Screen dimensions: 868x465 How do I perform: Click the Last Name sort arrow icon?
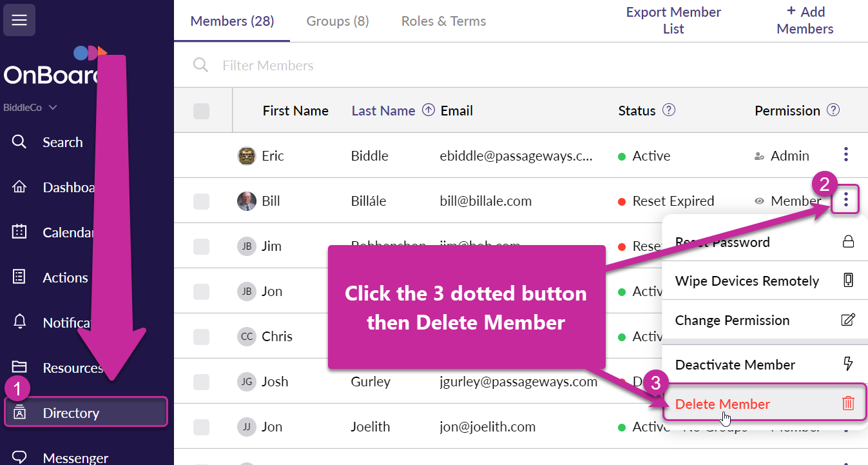tap(428, 110)
